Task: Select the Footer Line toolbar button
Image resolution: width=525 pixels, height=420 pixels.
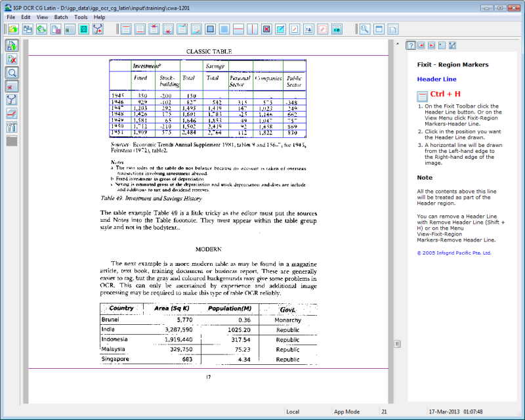Action: (140, 29)
